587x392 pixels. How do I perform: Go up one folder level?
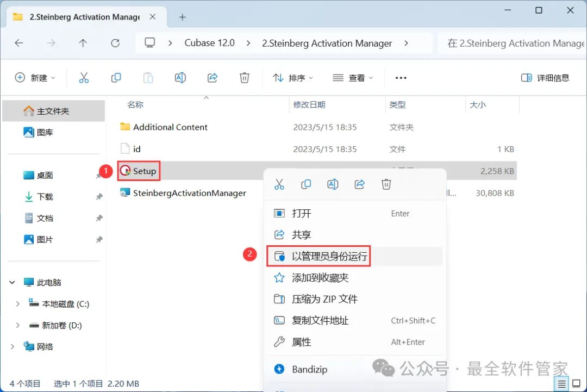point(83,43)
